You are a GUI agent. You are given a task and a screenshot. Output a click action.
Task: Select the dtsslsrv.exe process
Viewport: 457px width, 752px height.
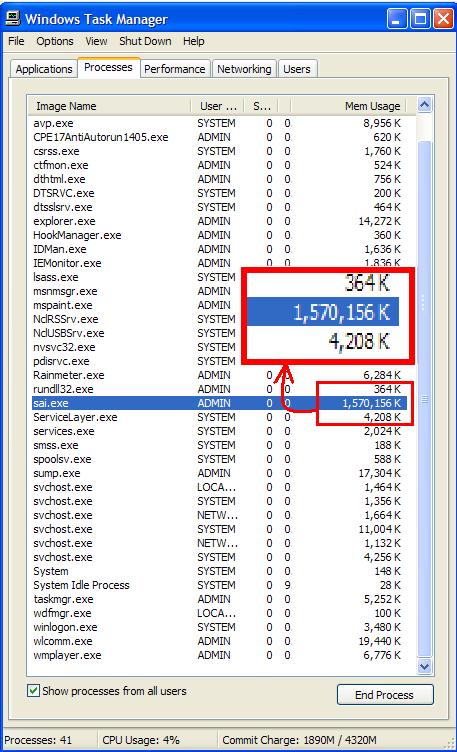click(x=220, y=207)
